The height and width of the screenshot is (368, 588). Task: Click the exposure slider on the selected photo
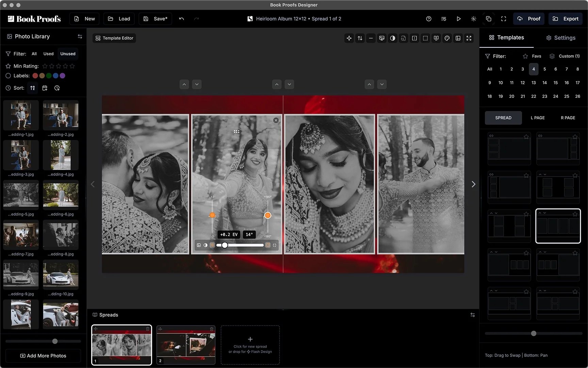coord(212,215)
